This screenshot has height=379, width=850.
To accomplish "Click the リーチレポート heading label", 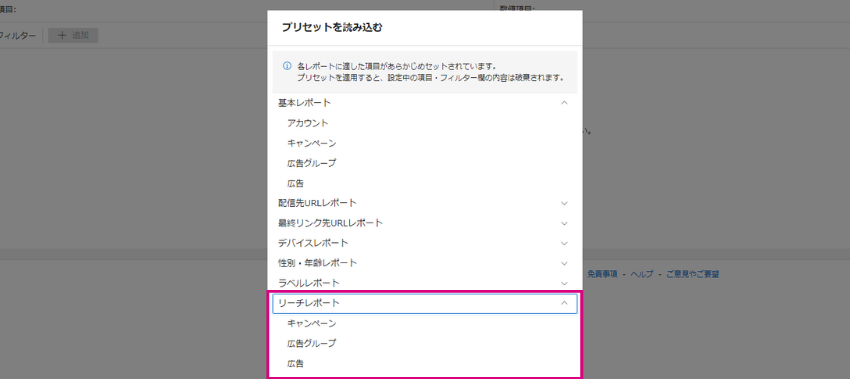I will coord(308,303).
